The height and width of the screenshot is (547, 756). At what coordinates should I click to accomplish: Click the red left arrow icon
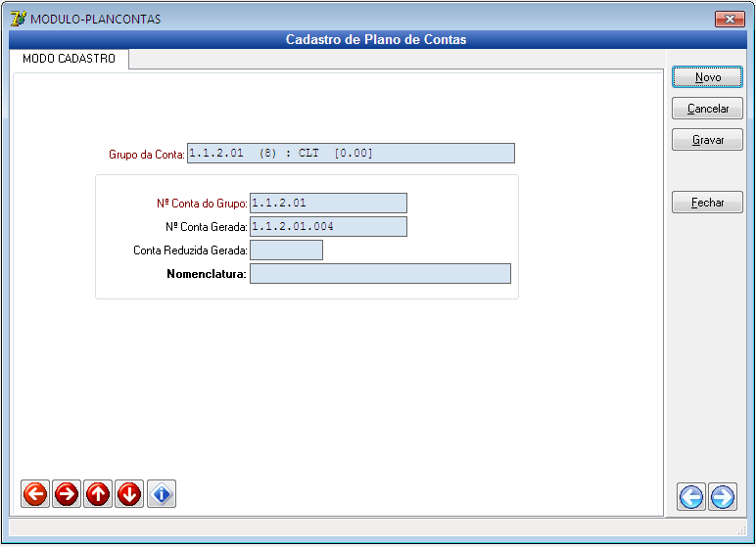tap(35, 495)
